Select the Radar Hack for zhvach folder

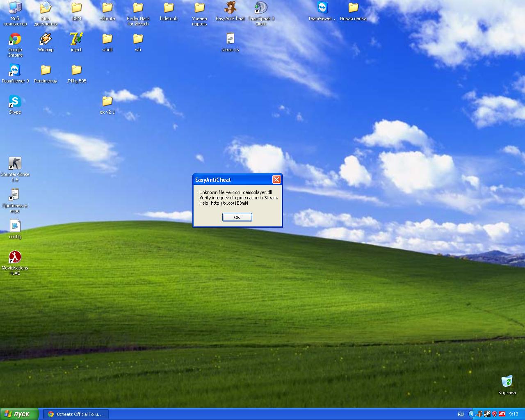coord(138,14)
